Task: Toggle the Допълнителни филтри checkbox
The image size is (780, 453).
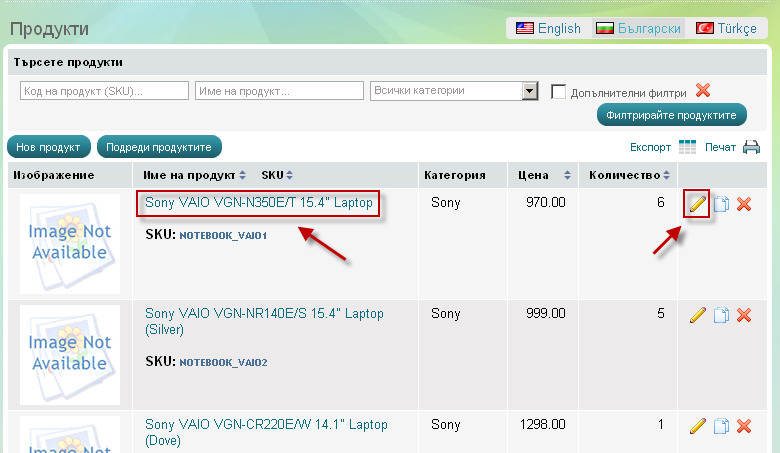Action: (x=559, y=91)
